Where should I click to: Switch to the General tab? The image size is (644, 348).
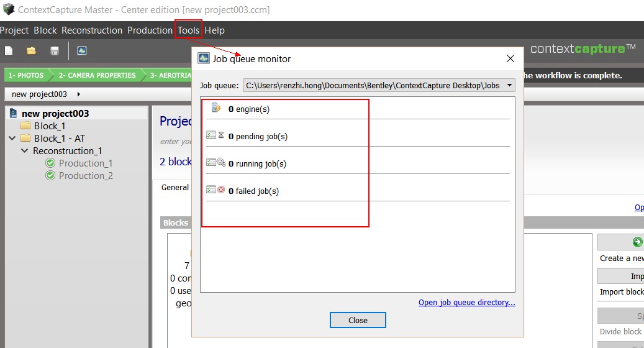click(175, 187)
